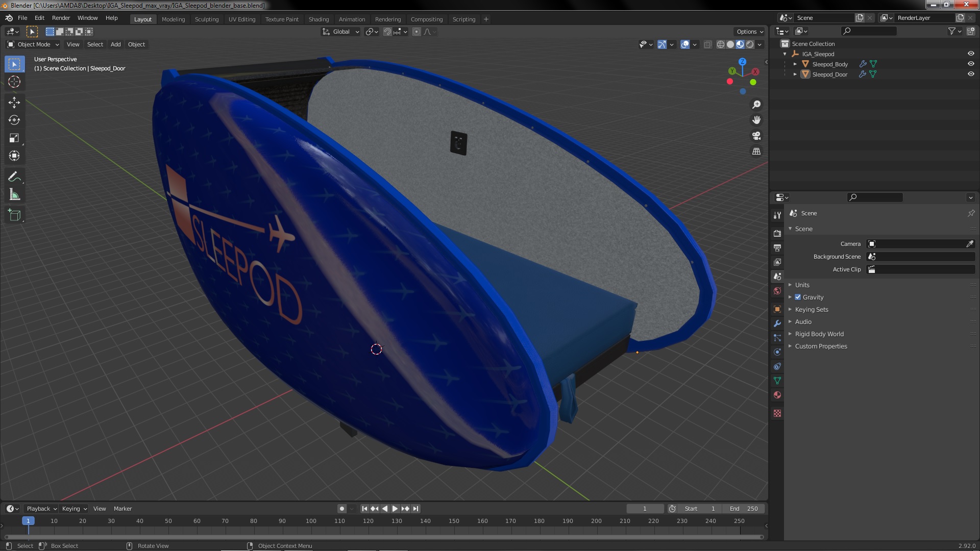Open the Render properties tab
Viewport: 980px width, 551px height.
777,233
